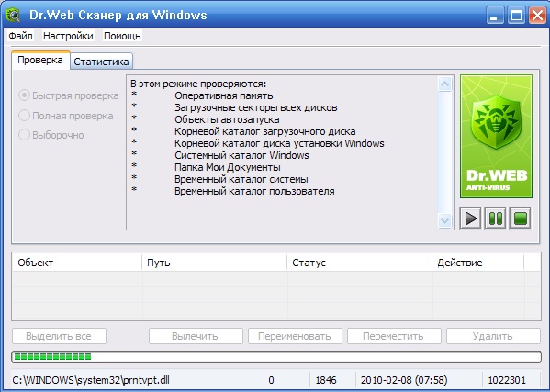Screen dimensions: 550x392
Task: Click the Dr.WEB Anti-virus spider logo banner
Action: [x=496, y=137]
